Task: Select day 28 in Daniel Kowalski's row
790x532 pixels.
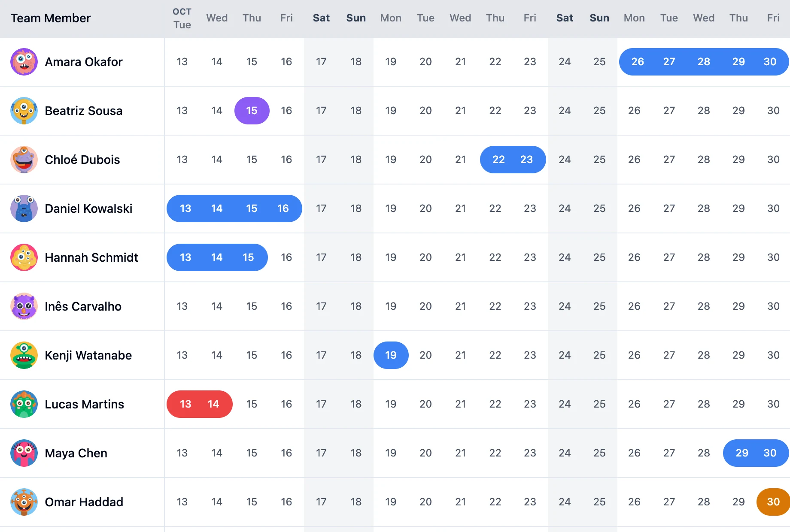Action: click(x=704, y=209)
